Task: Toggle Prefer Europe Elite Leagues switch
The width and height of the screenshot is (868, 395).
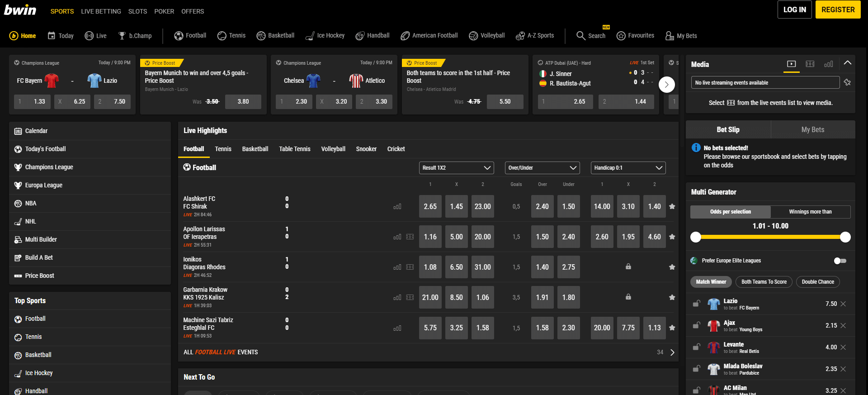Action: tap(840, 261)
